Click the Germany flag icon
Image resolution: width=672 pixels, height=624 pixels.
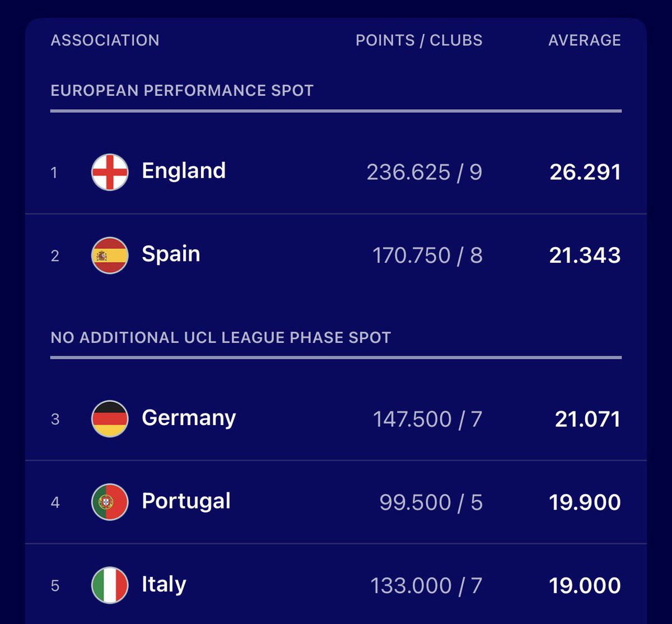[110, 418]
